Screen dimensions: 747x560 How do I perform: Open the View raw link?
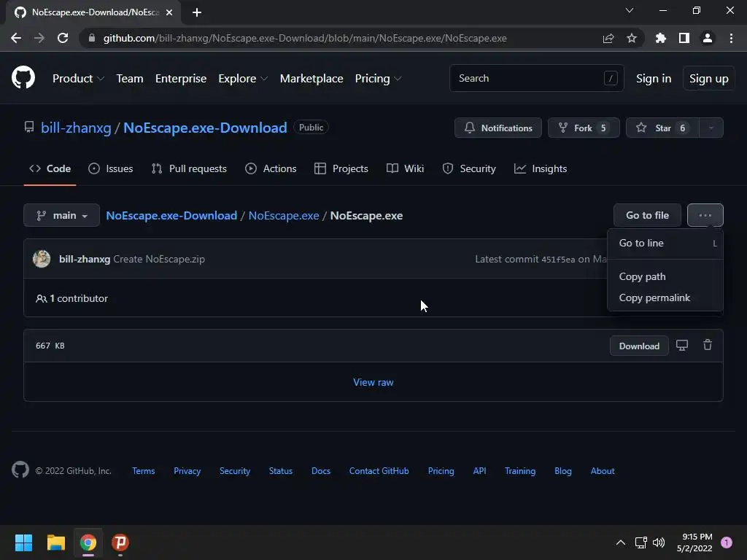pyautogui.click(x=373, y=382)
